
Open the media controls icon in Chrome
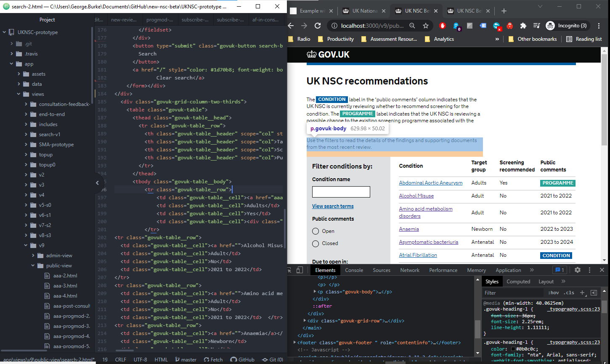[536, 26]
